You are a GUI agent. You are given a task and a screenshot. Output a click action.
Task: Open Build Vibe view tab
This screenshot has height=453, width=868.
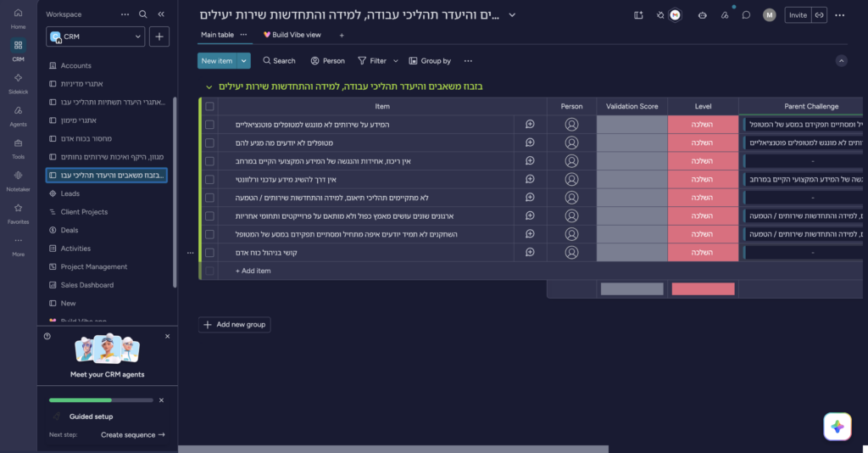point(292,34)
